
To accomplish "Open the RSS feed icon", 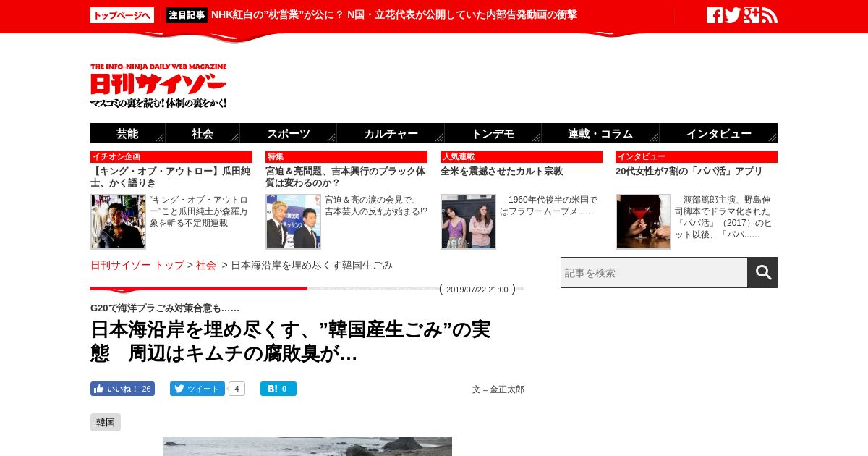I will click(770, 15).
